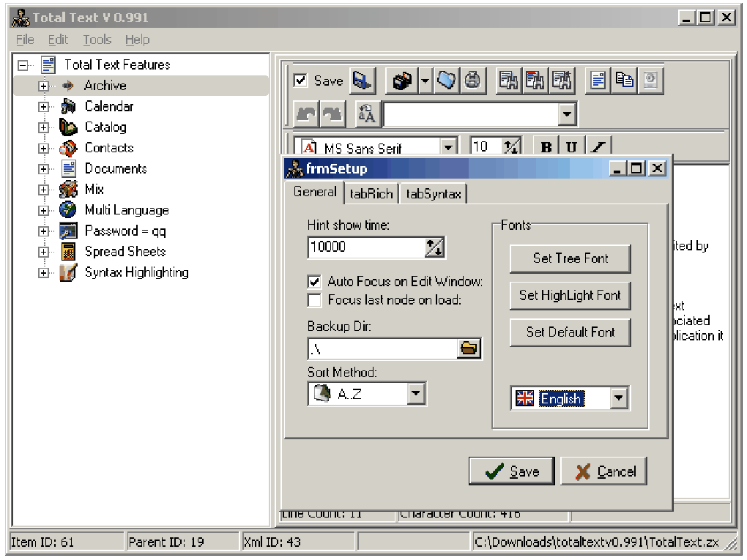
Task: Enable Focus last node on load
Action: (314, 300)
